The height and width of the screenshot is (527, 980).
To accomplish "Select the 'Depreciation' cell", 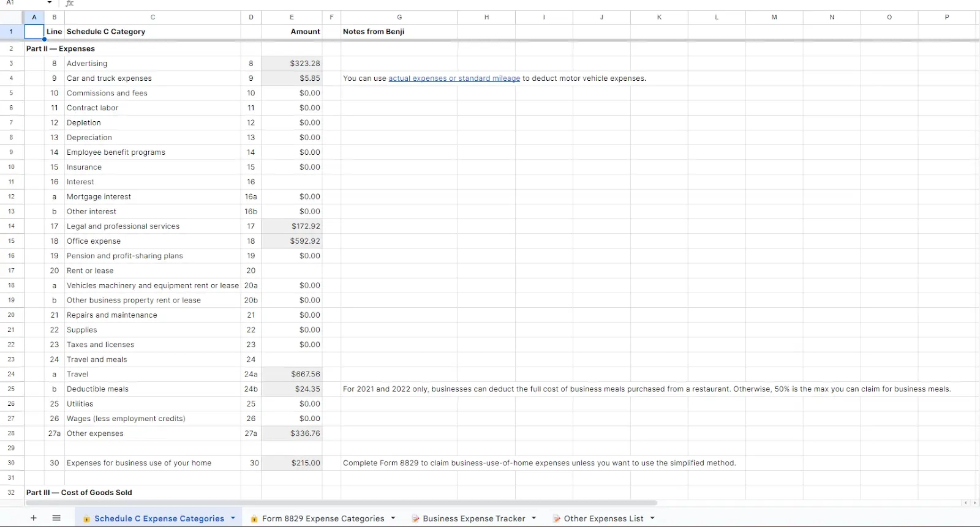I will point(153,137).
